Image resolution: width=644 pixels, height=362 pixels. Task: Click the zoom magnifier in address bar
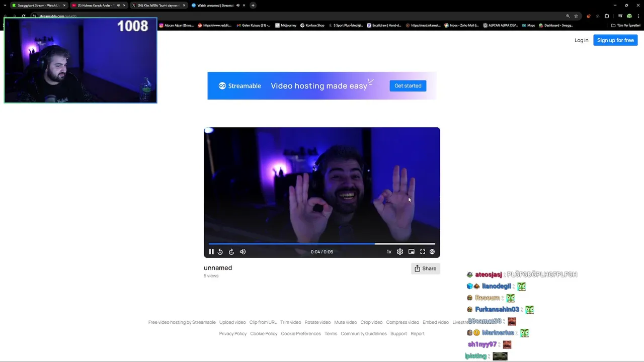(x=568, y=16)
